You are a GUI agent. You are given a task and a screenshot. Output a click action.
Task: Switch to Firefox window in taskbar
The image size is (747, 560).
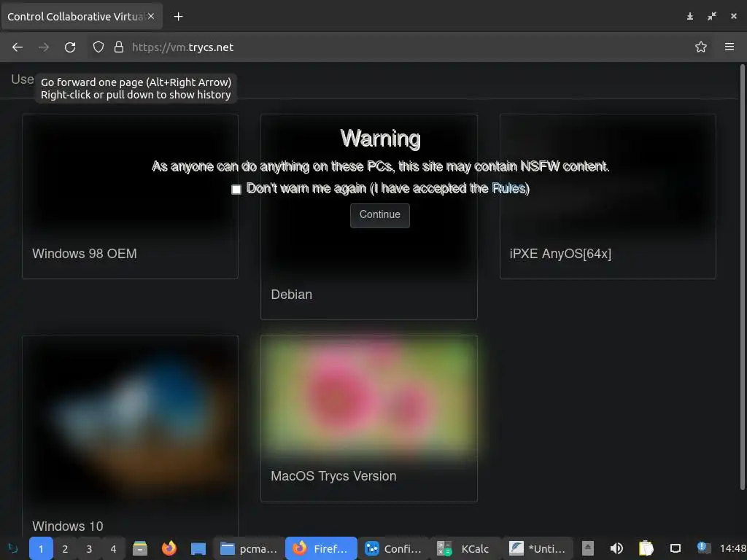pos(321,548)
